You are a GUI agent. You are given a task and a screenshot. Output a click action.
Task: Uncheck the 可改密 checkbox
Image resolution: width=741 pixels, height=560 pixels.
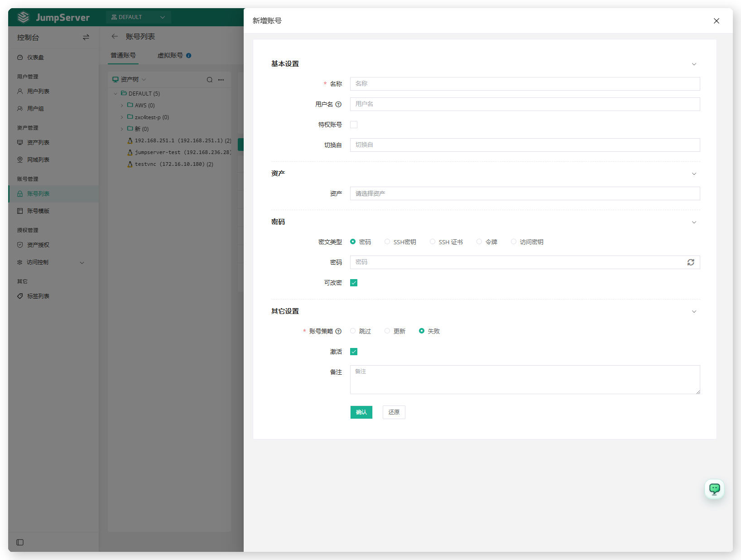[x=354, y=283]
